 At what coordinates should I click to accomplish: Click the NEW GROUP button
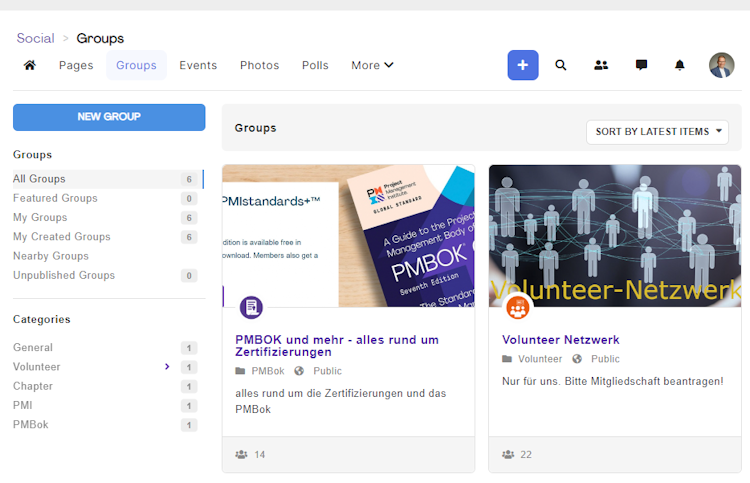[x=109, y=117]
